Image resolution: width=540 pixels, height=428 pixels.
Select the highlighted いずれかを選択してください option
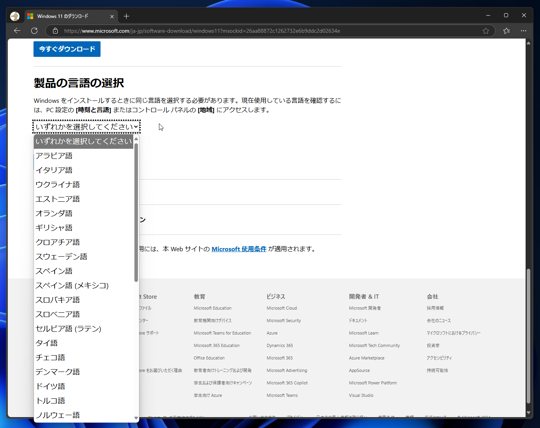83,141
